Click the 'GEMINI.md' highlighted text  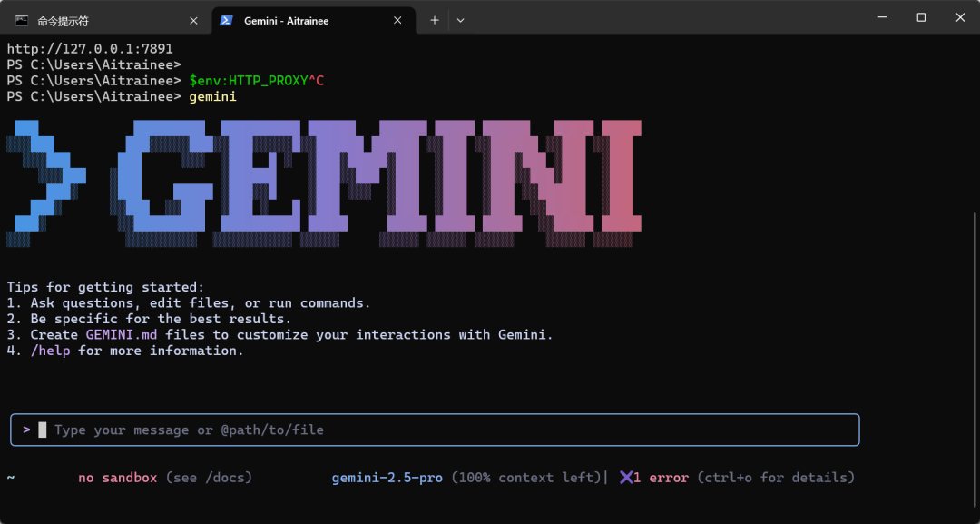(122, 335)
